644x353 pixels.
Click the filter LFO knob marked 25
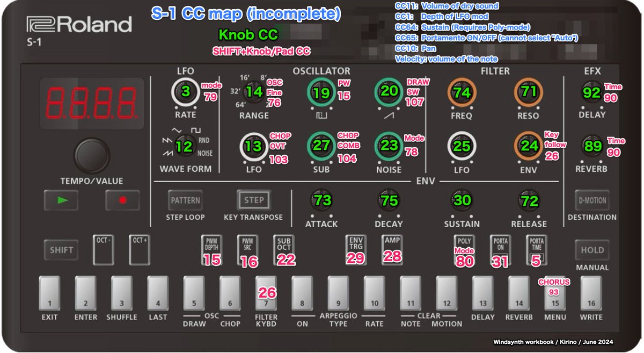(x=462, y=146)
